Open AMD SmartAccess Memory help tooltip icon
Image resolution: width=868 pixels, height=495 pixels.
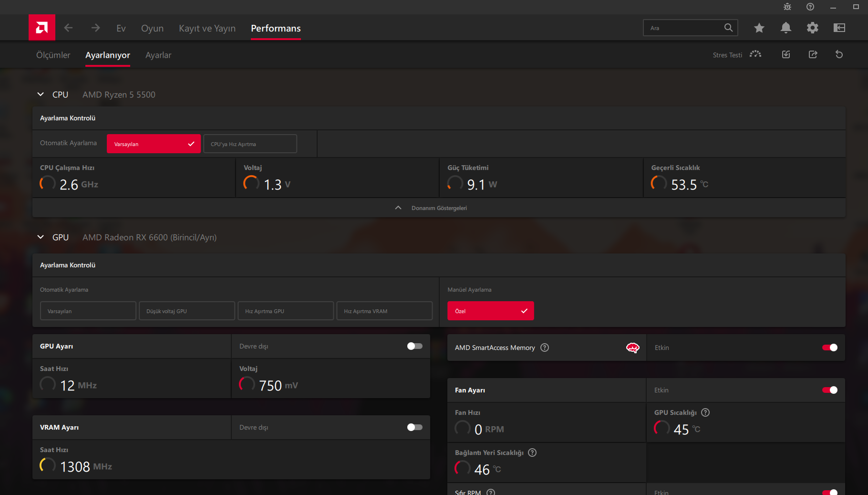coord(545,348)
